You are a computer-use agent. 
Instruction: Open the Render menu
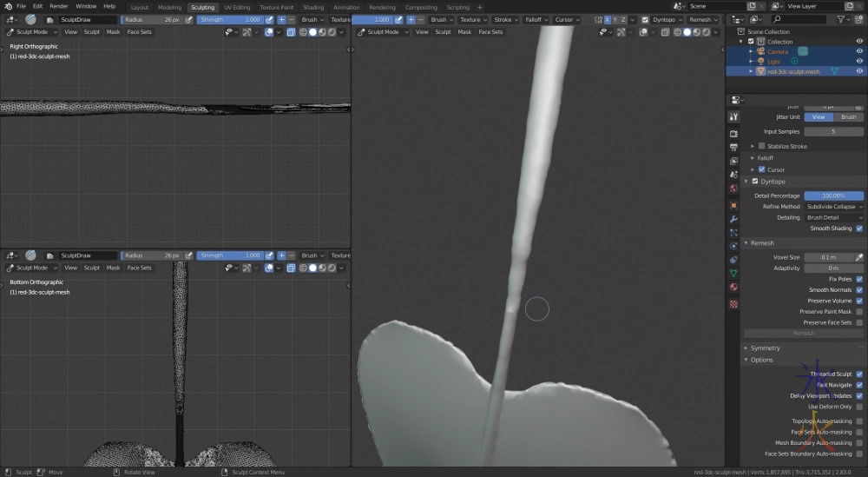point(59,6)
